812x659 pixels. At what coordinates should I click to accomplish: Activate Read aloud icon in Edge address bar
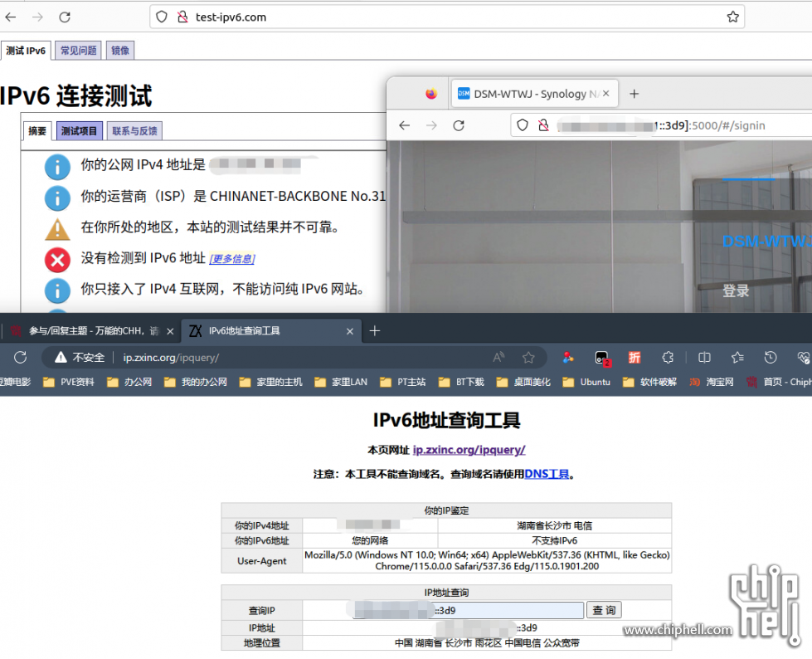tap(498, 358)
